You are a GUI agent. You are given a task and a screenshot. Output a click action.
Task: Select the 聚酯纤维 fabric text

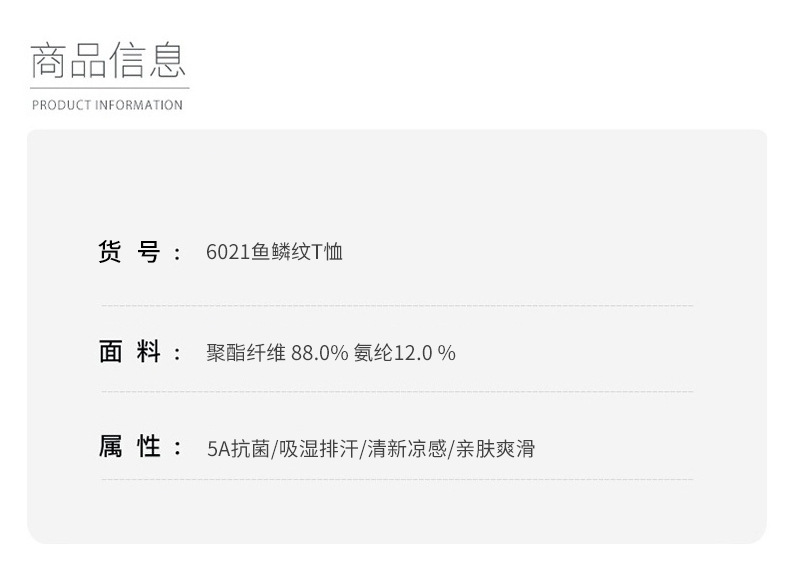pyautogui.click(x=246, y=352)
